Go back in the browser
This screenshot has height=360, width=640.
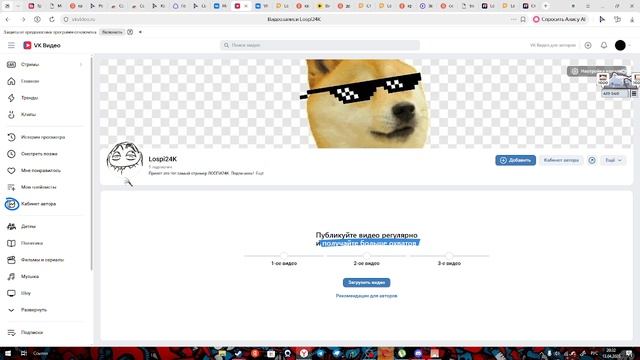(7, 19)
